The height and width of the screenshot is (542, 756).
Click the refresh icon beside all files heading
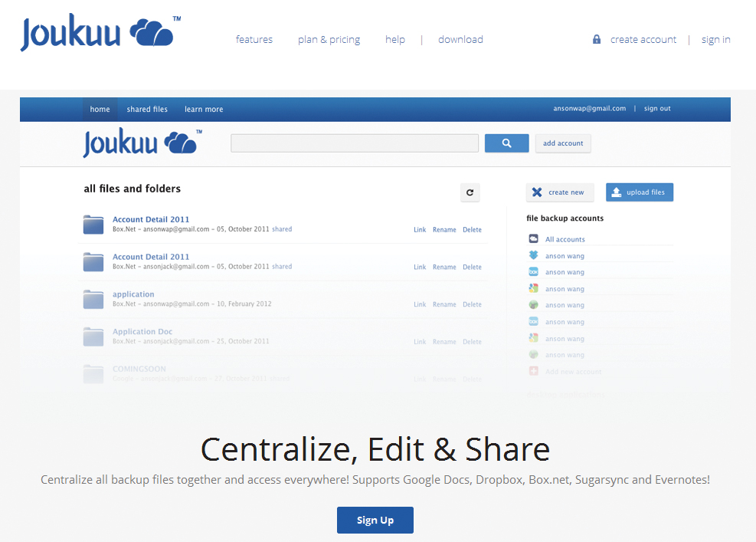(x=470, y=193)
